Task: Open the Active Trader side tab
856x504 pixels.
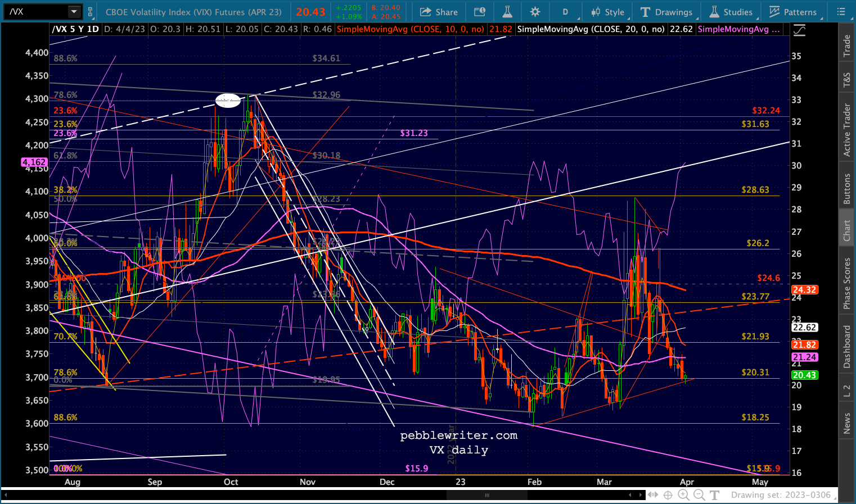Action: (846, 130)
